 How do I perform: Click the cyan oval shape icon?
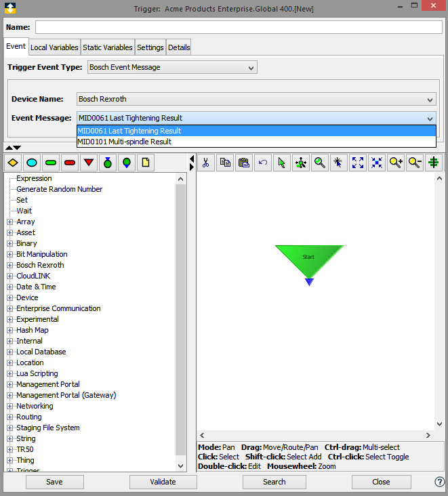[x=31, y=163]
